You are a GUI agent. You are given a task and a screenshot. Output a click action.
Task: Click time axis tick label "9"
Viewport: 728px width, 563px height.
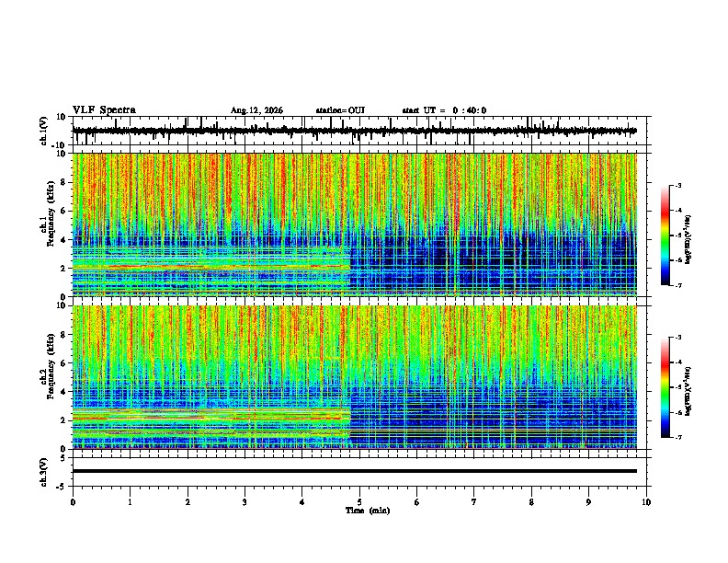588,502
